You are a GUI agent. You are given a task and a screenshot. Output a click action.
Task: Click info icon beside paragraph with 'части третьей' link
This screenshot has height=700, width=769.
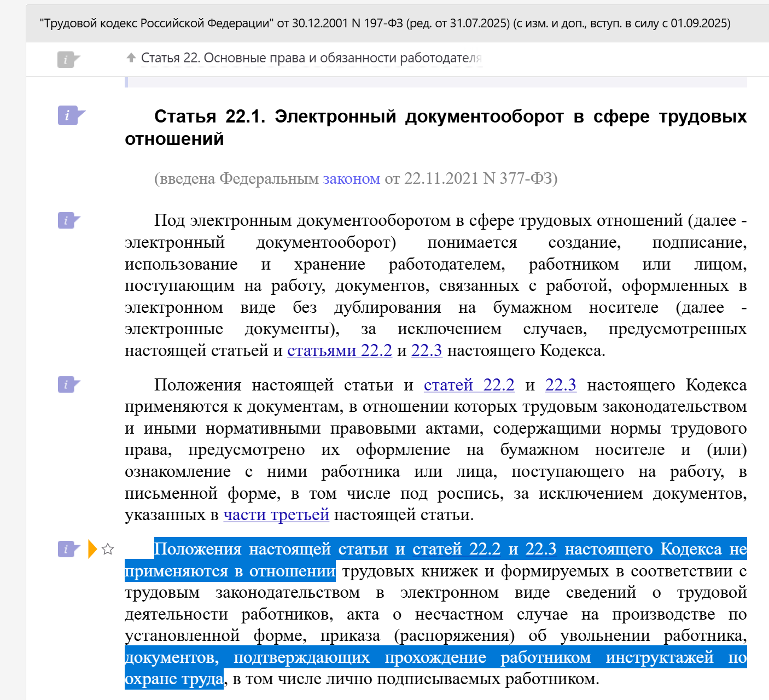click(x=67, y=385)
